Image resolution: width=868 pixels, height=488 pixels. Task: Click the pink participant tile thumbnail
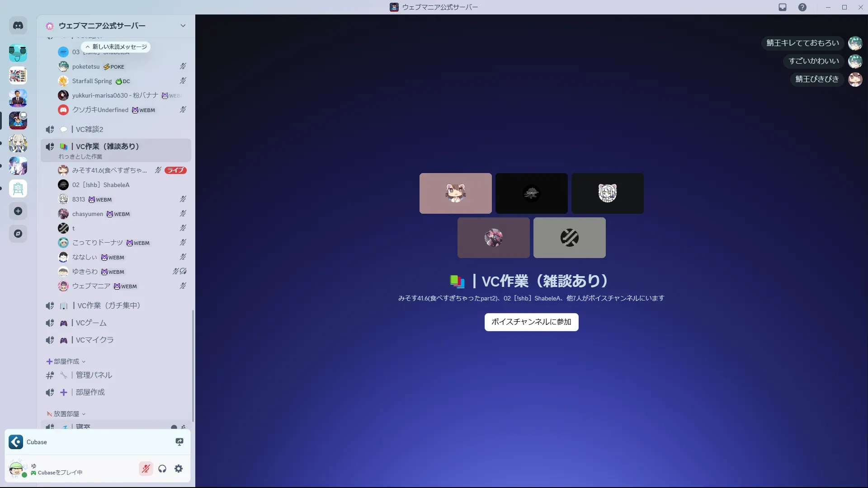click(x=455, y=193)
